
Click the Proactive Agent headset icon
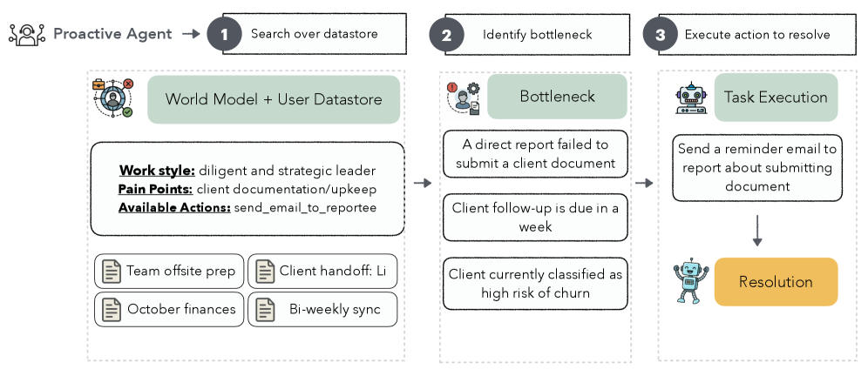click(x=26, y=34)
